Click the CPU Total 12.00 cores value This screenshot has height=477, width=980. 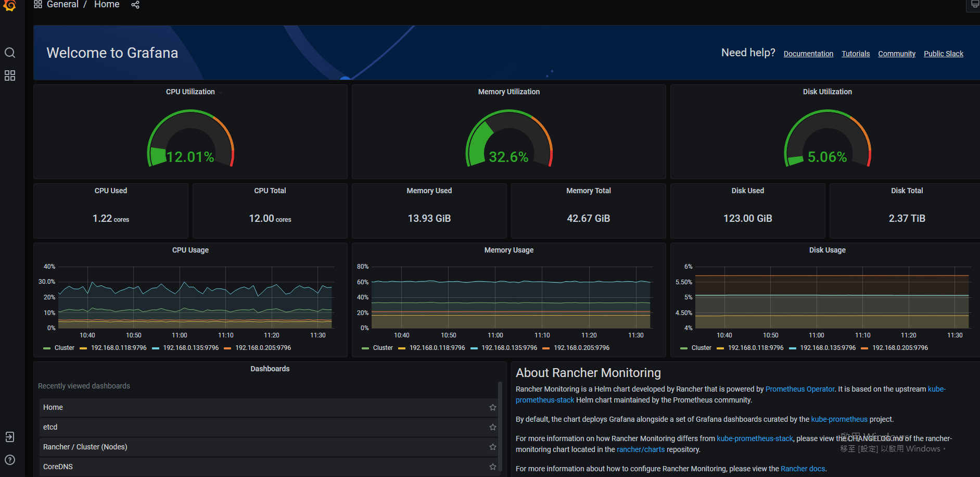[270, 219]
